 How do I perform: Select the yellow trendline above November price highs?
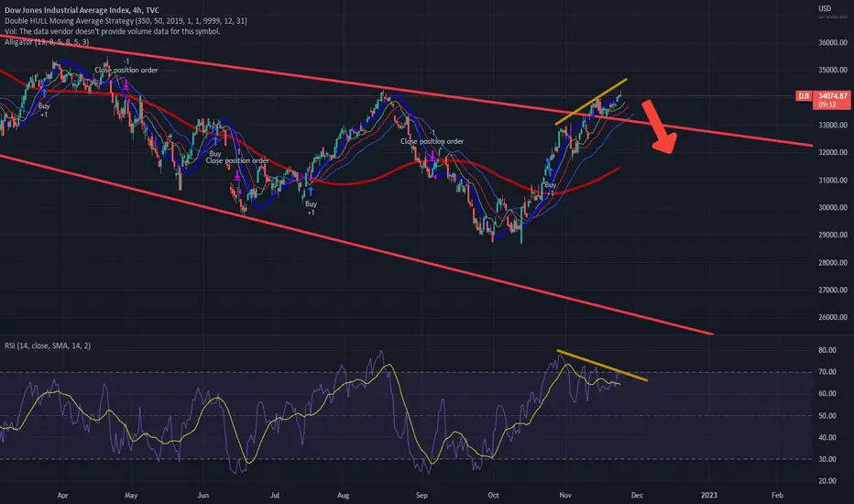point(591,102)
